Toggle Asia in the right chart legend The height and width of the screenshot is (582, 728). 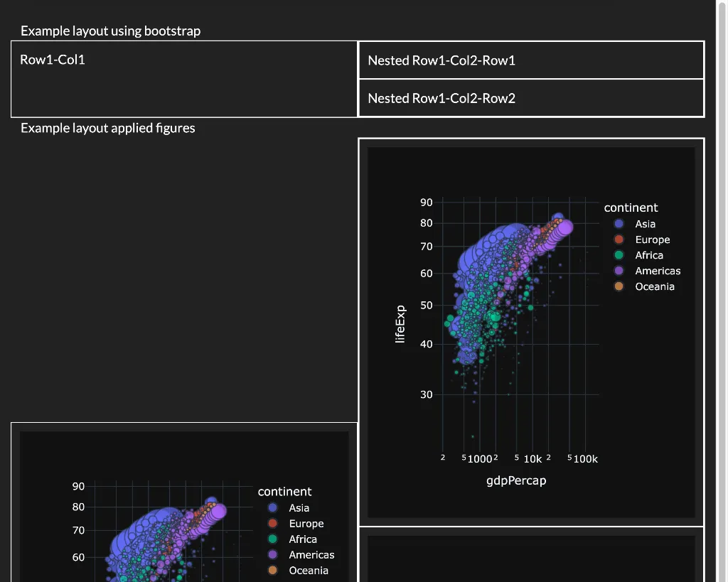[645, 224]
